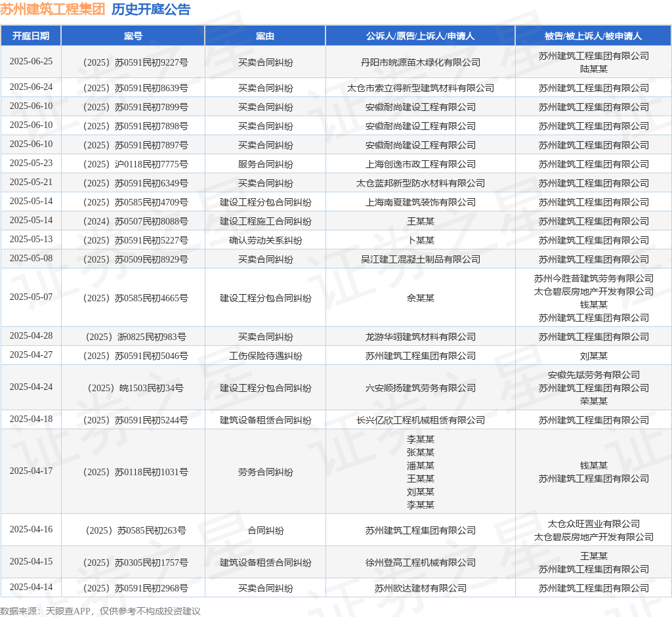This screenshot has width=672, height=617.
Task: Click plaintiff 张某某
Action: [x=421, y=452]
